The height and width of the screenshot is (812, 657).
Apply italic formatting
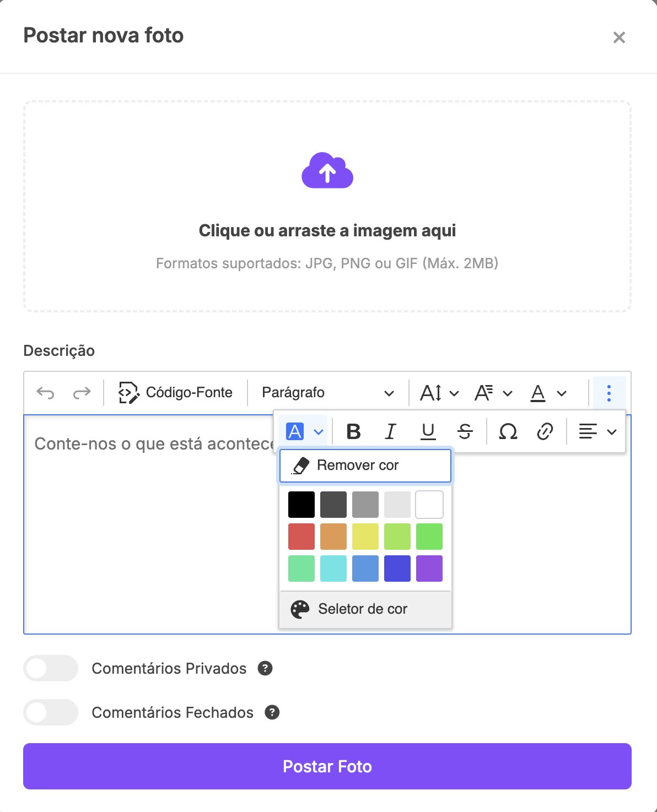[x=390, y=431]
